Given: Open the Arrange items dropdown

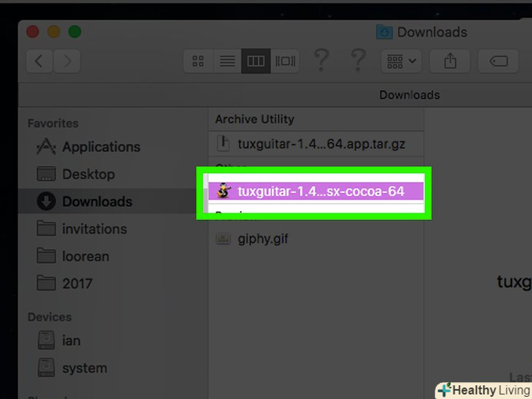Looking at the screenshot, I should pos(401,61).
